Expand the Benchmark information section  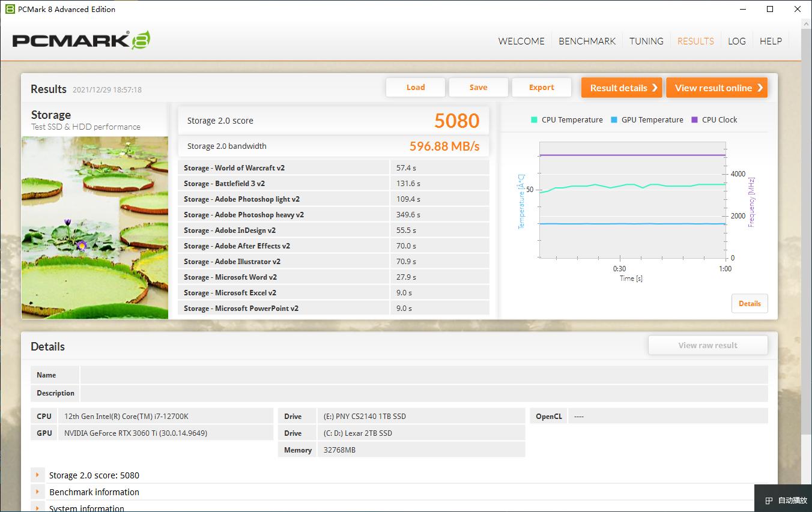point(37,492)
